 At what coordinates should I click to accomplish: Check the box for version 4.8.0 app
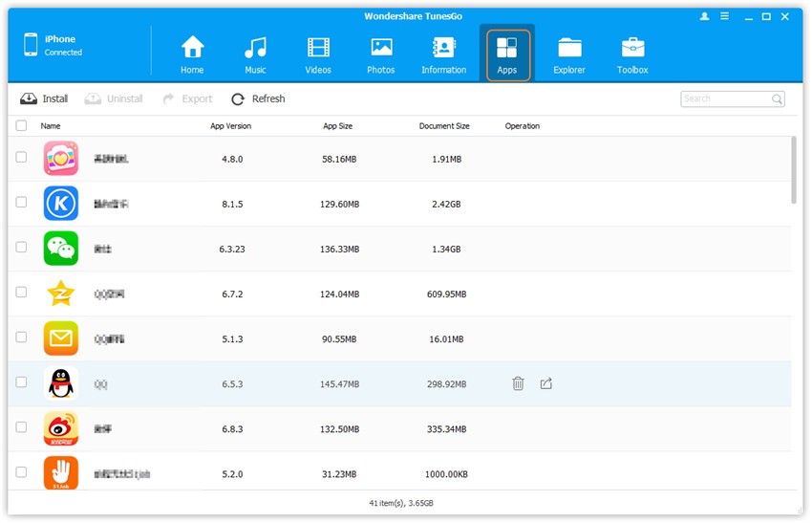pos(21,157)
